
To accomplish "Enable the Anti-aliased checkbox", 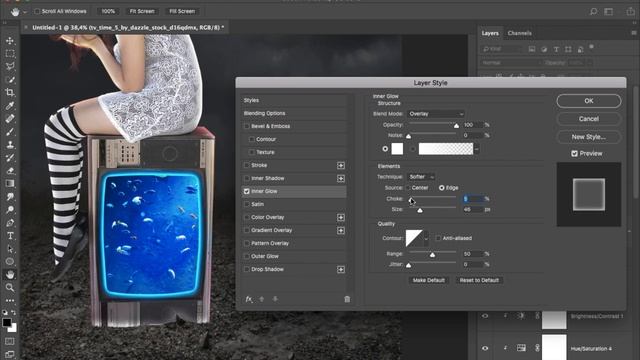I will click(x=438, y=238).
